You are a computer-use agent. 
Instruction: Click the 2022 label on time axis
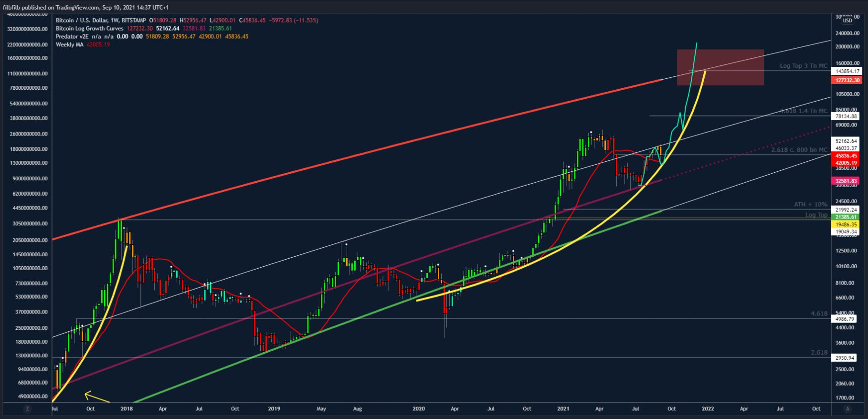[x=708, y=409]
